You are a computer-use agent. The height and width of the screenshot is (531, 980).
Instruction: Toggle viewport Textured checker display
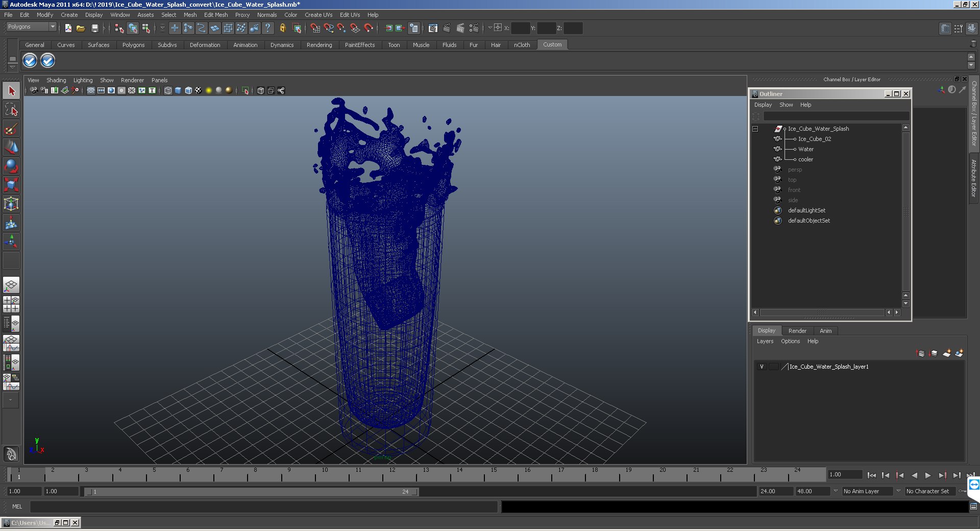199,90
